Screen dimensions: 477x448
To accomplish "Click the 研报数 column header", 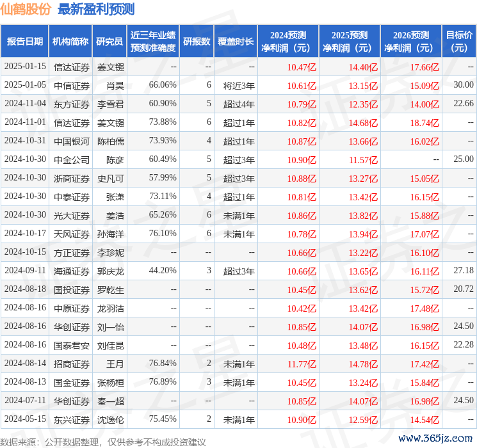I will 197,41.
